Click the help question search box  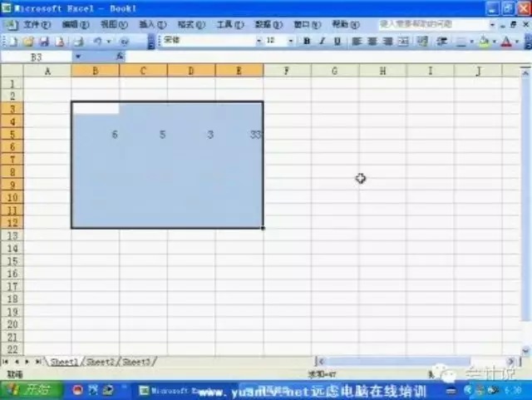pyautogui.click(x=433, y=24)
